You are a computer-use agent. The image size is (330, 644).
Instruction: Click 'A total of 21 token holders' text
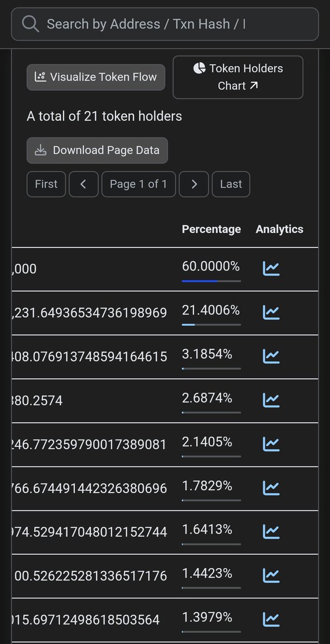104,116
